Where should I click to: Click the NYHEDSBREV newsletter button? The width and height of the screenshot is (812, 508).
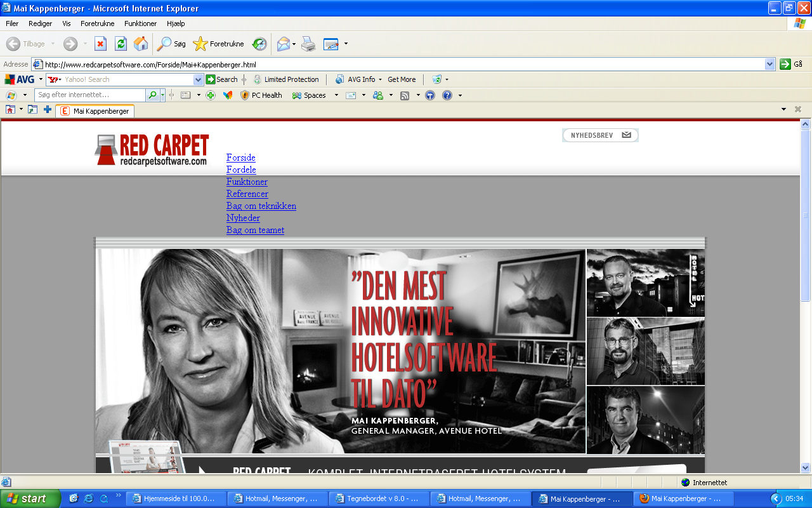click(599, 135)
